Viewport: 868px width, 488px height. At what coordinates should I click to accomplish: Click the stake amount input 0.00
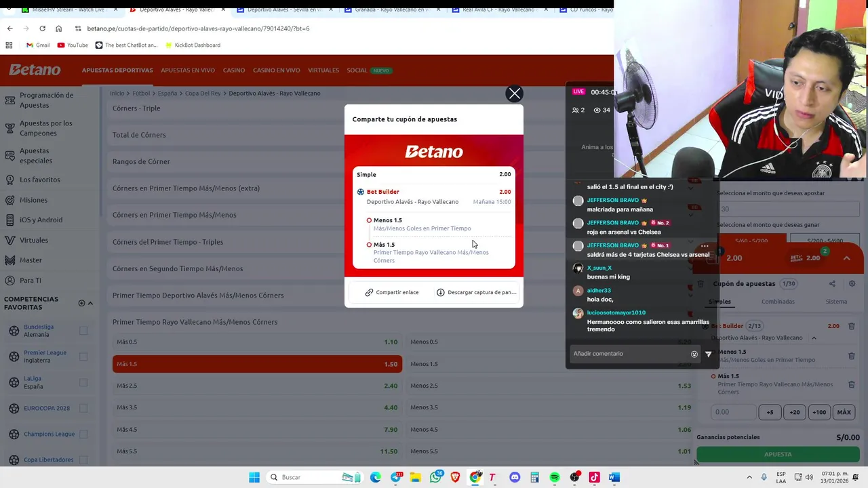[x=733, y=412]
